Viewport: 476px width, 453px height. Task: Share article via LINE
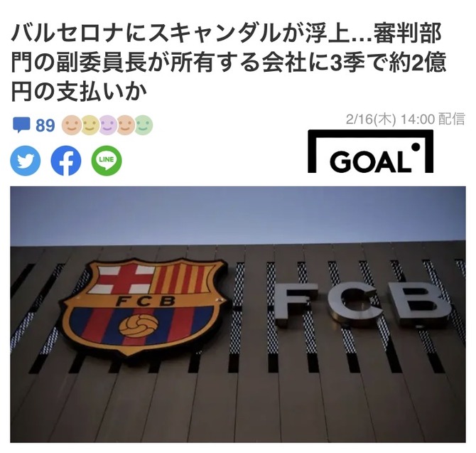[107, 161]
